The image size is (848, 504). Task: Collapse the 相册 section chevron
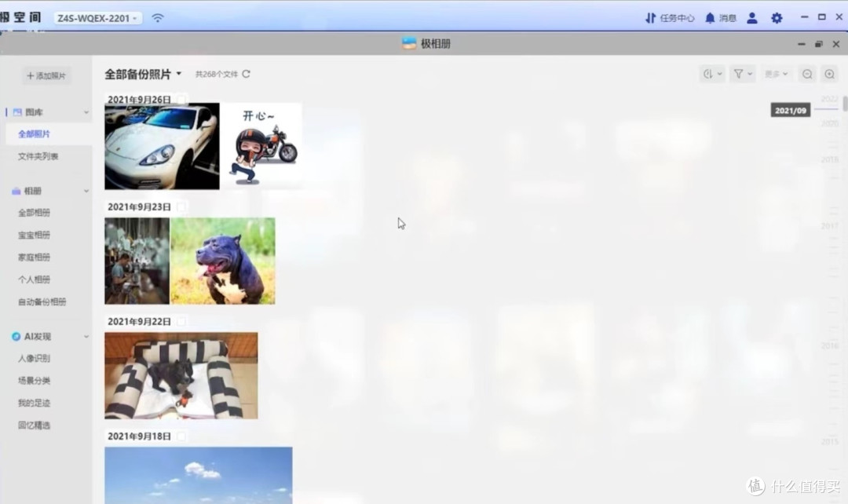[x=86, y=191]
